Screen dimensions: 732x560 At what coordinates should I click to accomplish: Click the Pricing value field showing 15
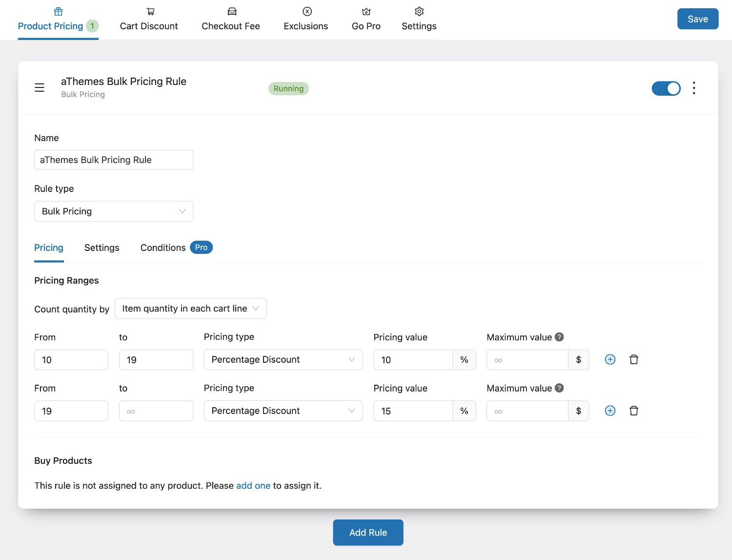(413, 411)
